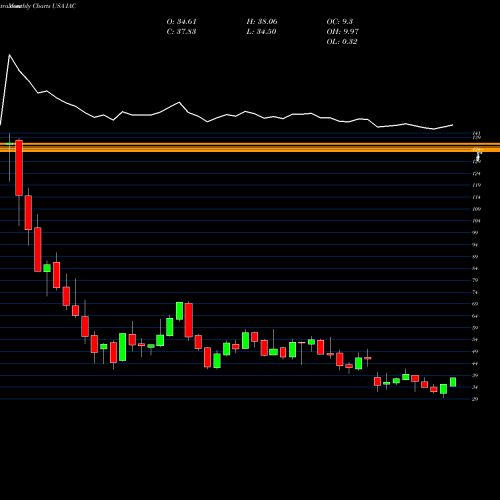Viewport: 500px width, 500px height.
Task: Click the 124 price axis label
Action: point(476,174)
